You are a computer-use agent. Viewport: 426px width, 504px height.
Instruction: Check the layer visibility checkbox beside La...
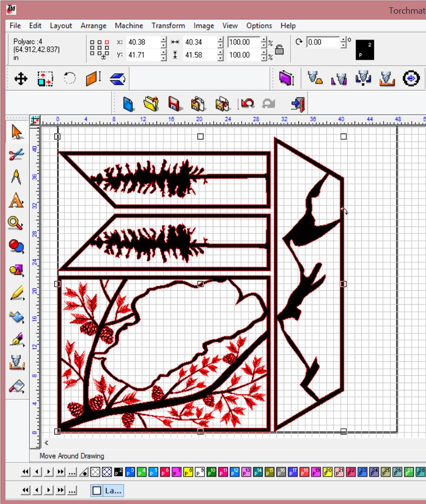tap(97, 490)
